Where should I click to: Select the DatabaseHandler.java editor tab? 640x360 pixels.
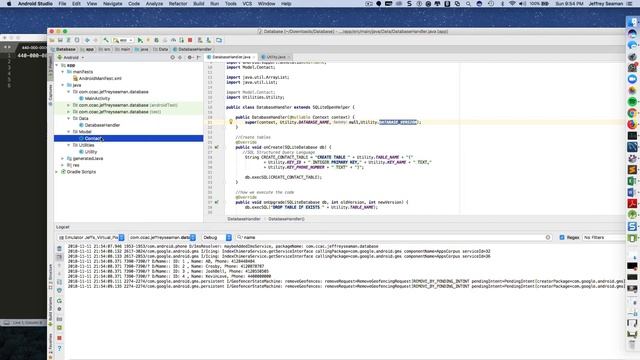(231, 57)
